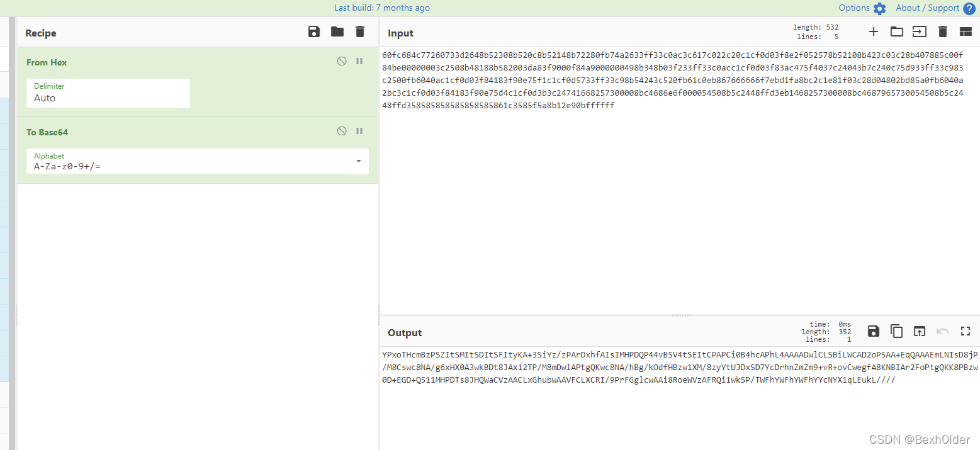Screen dimensions: 980x450
Task: Click the Output panel heading
Action: pos(405,332)
